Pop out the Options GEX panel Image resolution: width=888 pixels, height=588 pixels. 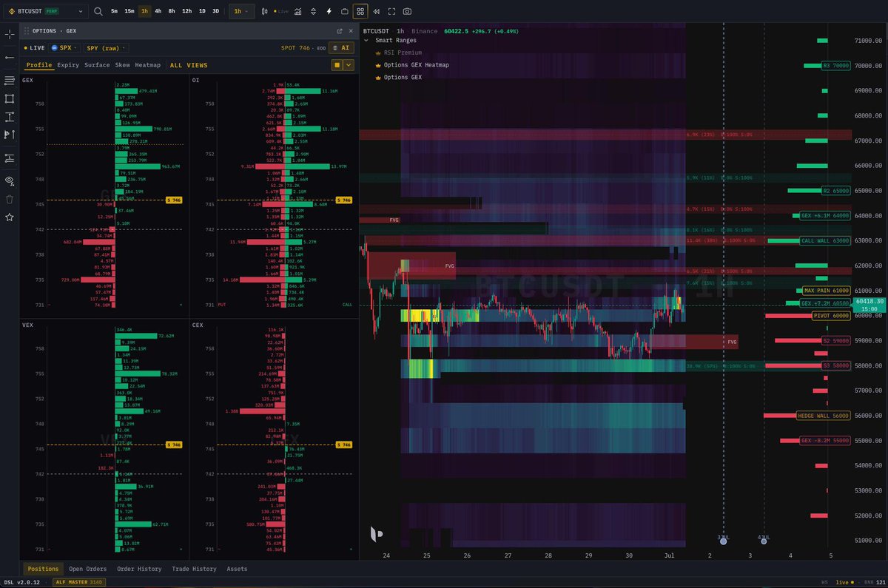pos(340,31)
